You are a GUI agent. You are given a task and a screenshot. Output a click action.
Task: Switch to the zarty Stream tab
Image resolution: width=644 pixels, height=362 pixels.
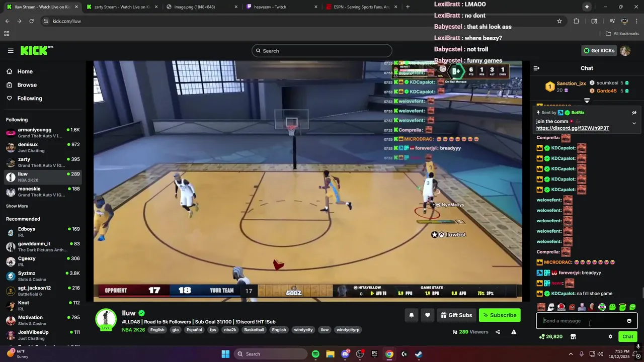(x=122, y=7)
